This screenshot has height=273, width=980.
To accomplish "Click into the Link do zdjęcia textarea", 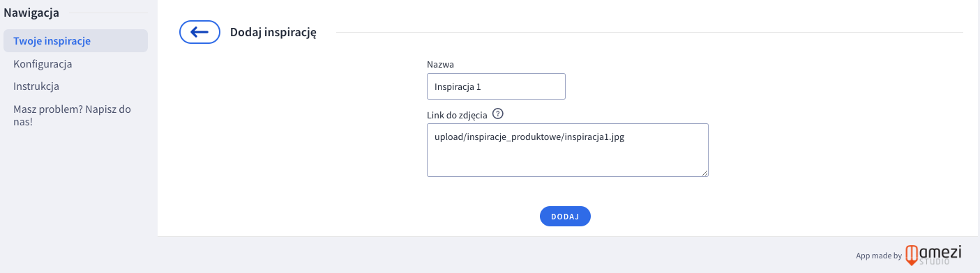I will [568, 150].
